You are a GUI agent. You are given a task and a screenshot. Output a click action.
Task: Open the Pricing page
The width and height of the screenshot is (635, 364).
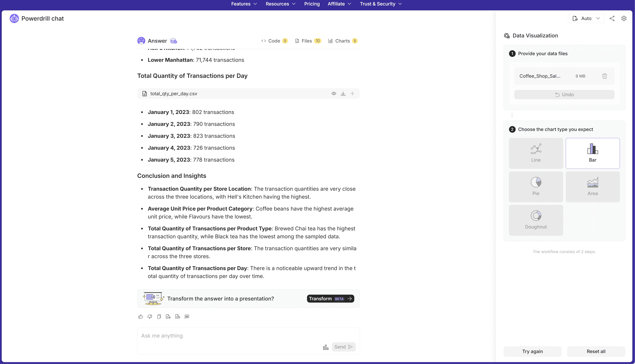pyautogui.click(x=312, y=4)
